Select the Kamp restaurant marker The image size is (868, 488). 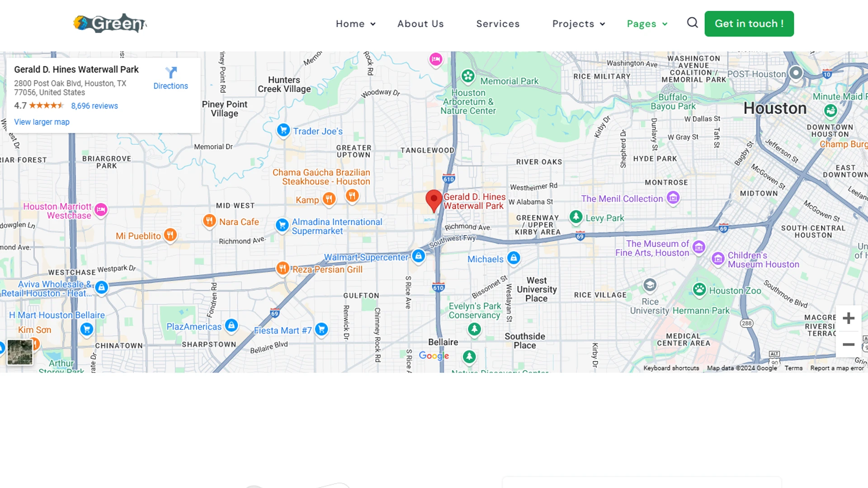point(329,199)
